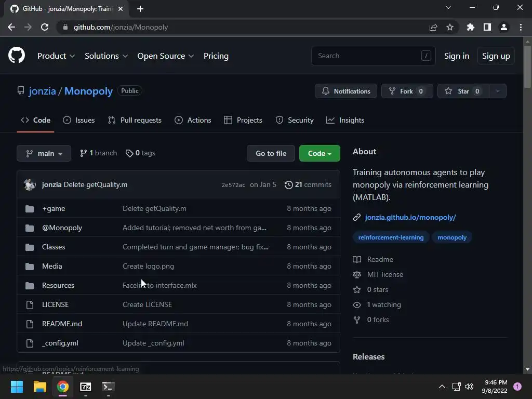This screenshot has height=399, width=532.
Task: Reload the page with the refresh icon
Action: [45, 27]
